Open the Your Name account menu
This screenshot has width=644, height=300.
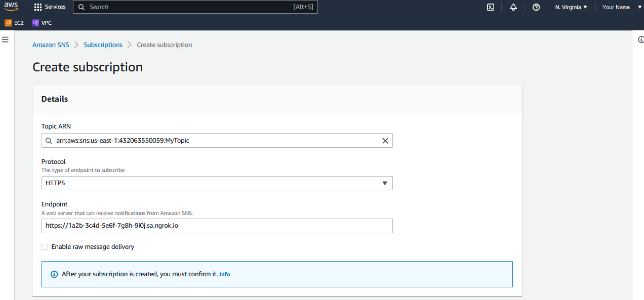pos(622,7)
